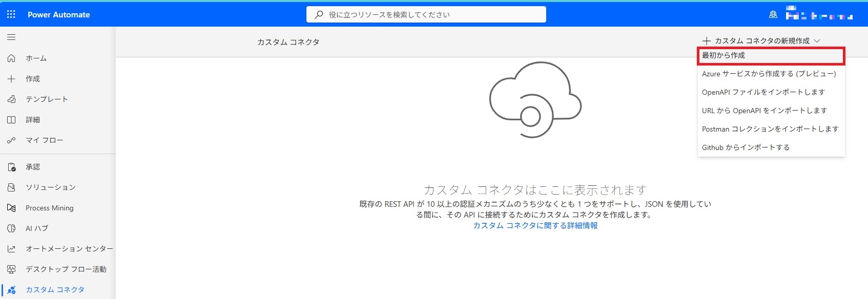The image size is (868, 299).
Task: Select OpenAPI ファイルをインポートします
Action: (771, 92)
